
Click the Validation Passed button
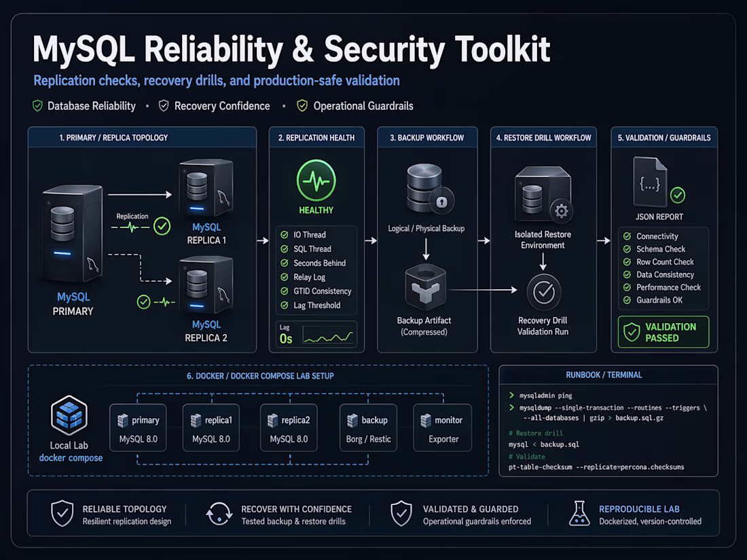(x=663, y=332)
